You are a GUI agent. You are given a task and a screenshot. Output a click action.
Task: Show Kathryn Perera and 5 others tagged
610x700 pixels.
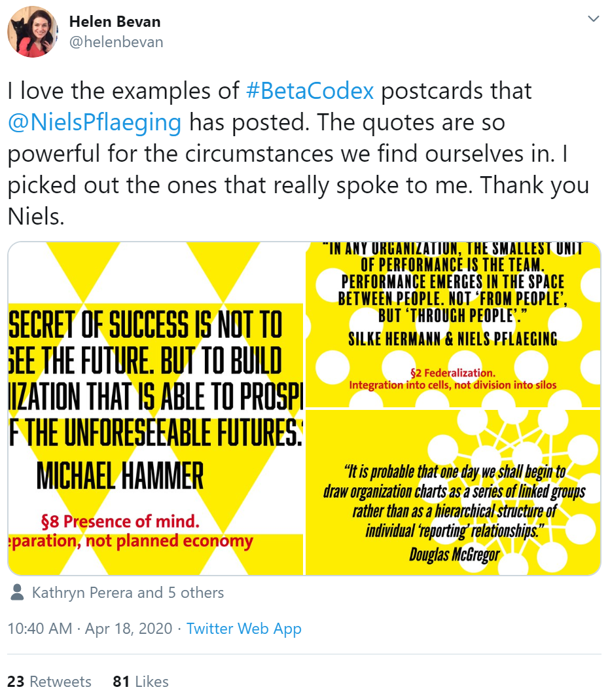coord(128,593)
